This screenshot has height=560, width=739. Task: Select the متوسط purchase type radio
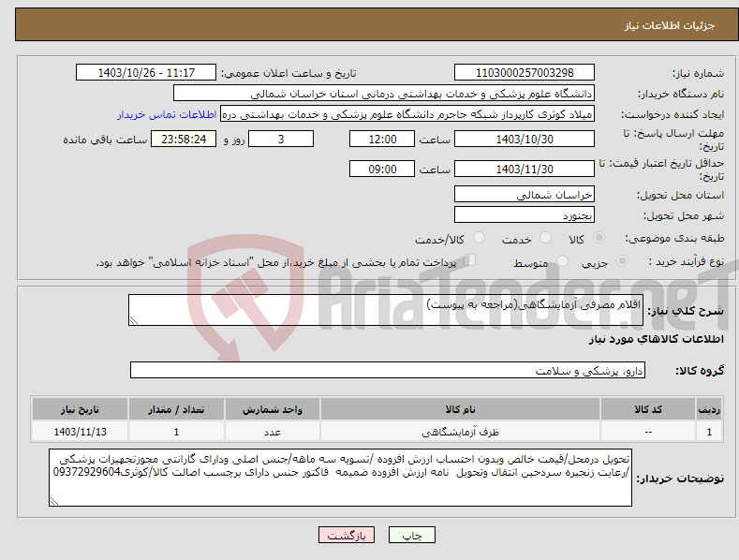(x=562, y=260)
